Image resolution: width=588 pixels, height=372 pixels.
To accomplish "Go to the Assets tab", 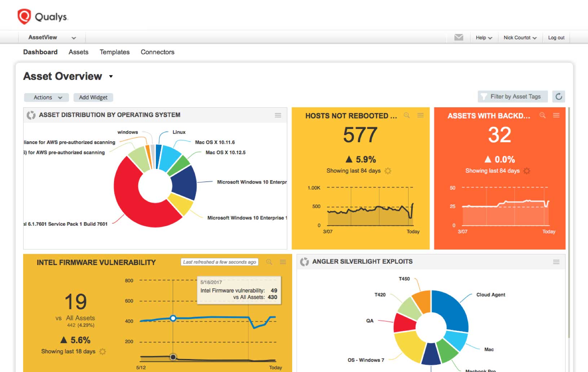I will (78, 52).
